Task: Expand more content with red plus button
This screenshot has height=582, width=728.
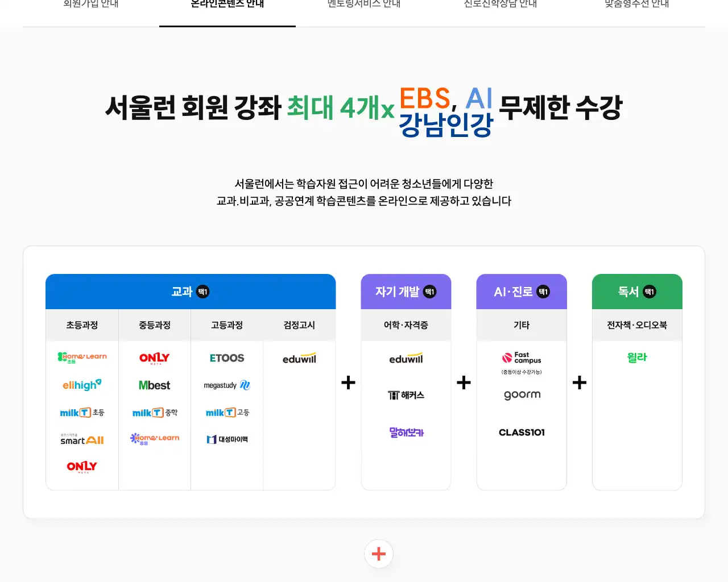Action: tap(379, 554)
